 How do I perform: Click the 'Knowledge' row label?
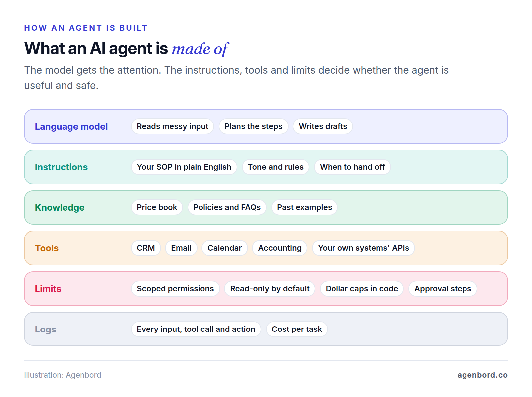[x=60, y=208]
